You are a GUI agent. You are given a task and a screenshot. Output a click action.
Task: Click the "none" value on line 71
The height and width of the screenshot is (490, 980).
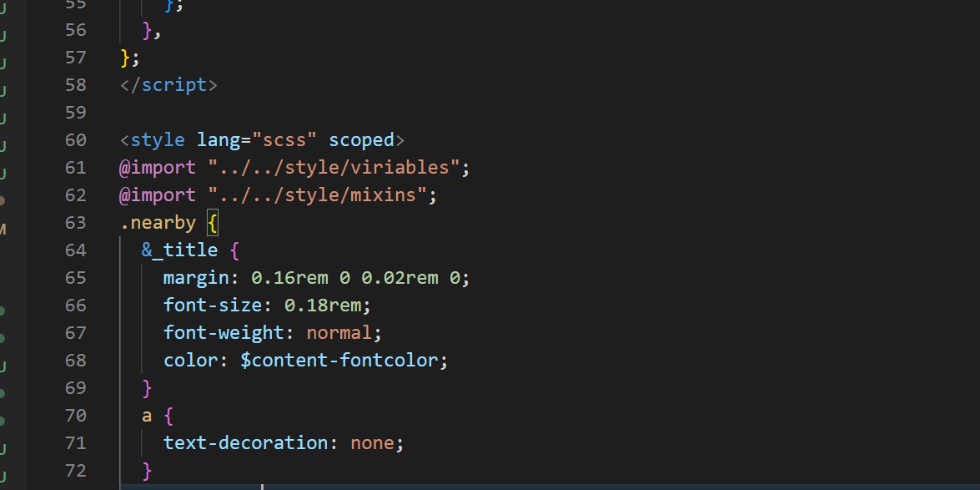pos(372,442)
